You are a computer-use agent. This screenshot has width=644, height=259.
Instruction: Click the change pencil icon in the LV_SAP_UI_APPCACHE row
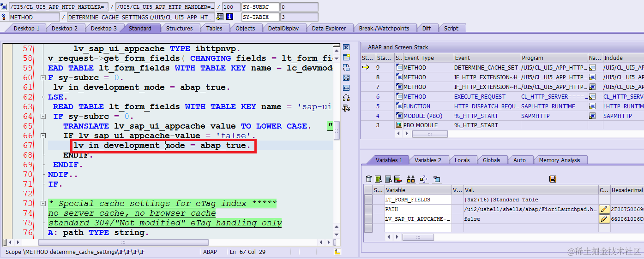604,219
